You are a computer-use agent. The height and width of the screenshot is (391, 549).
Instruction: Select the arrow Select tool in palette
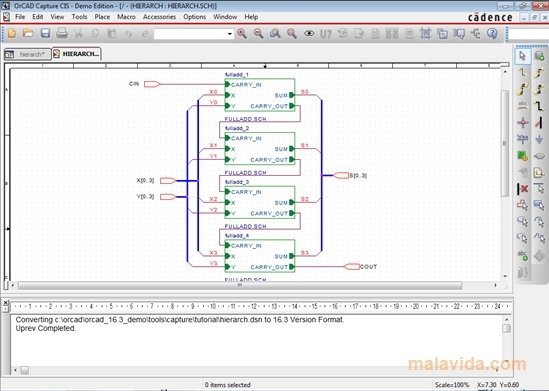pos(522,56)
